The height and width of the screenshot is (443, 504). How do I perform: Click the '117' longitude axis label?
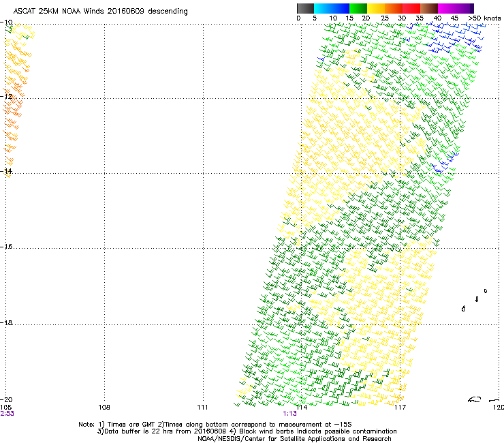pyautogui.click(x=400, y=408)
